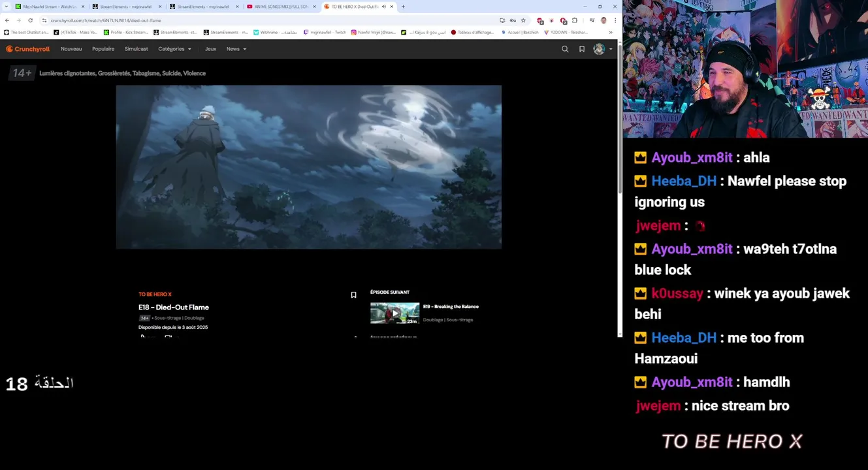Open the Jeux menu item
This screenshot has height=470, width=868.
[x=210, y=49]
